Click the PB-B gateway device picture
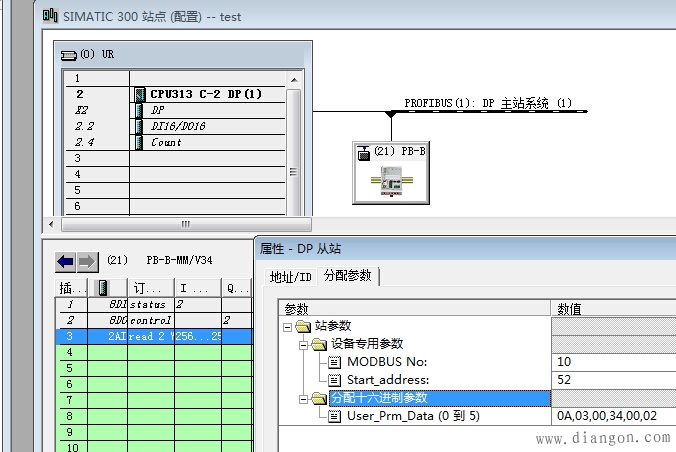This screenshot has height=452, width=676. point(391,181)
